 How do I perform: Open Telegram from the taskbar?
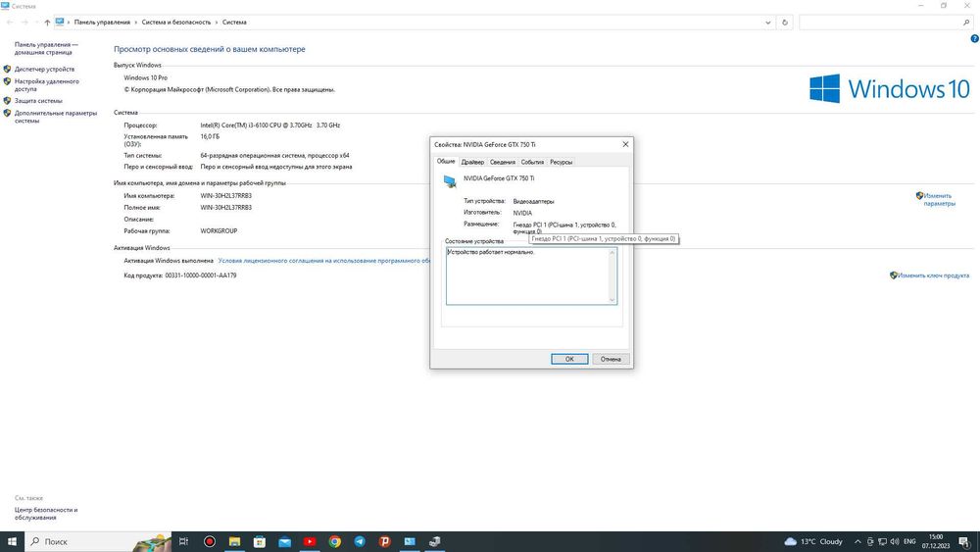(360, 541)
